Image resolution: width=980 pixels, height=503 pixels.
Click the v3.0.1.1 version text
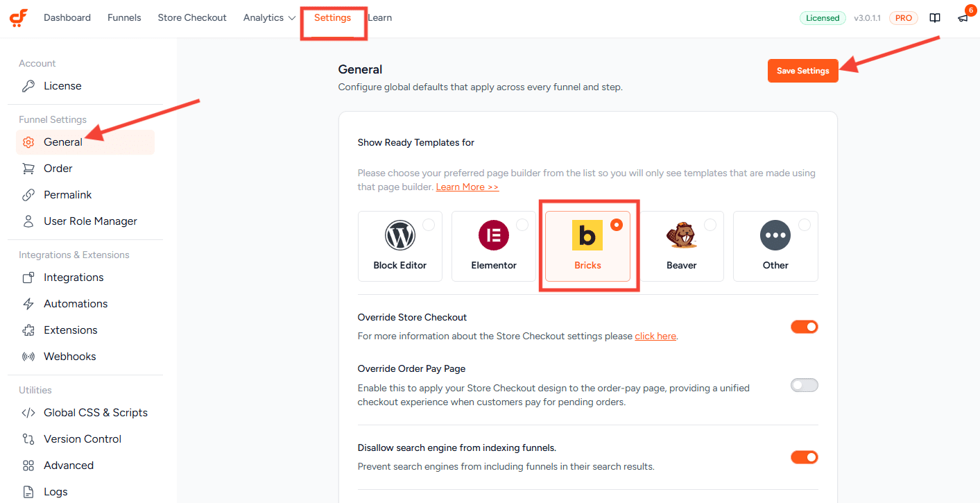coord(868,18)
